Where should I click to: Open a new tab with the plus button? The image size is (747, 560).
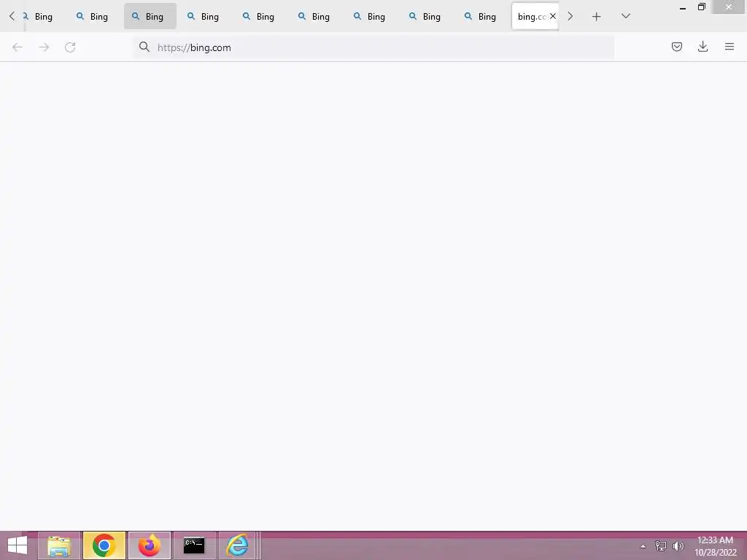(x=596, y=17)
